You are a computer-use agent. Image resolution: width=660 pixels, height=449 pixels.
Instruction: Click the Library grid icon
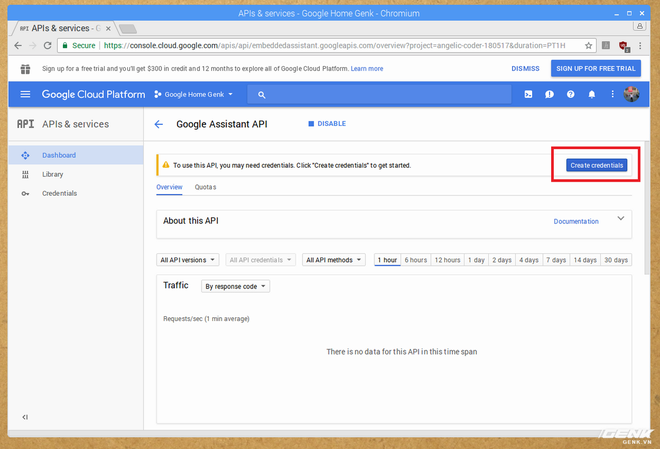coord(25,174)
